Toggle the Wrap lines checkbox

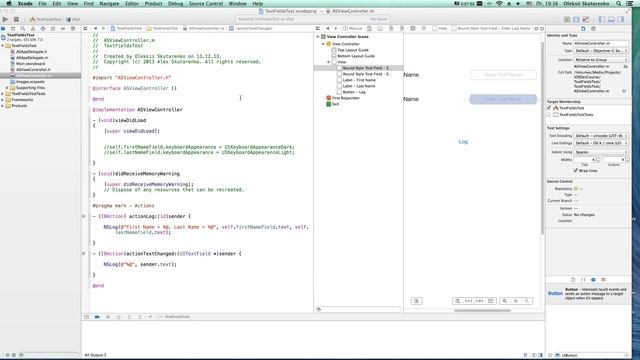coord(576,171)
